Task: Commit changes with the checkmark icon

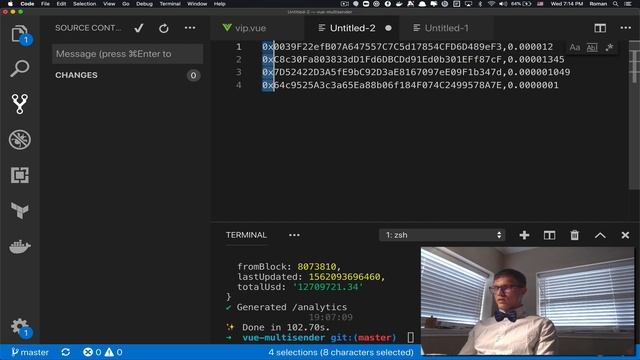Action: pos(139,28)
